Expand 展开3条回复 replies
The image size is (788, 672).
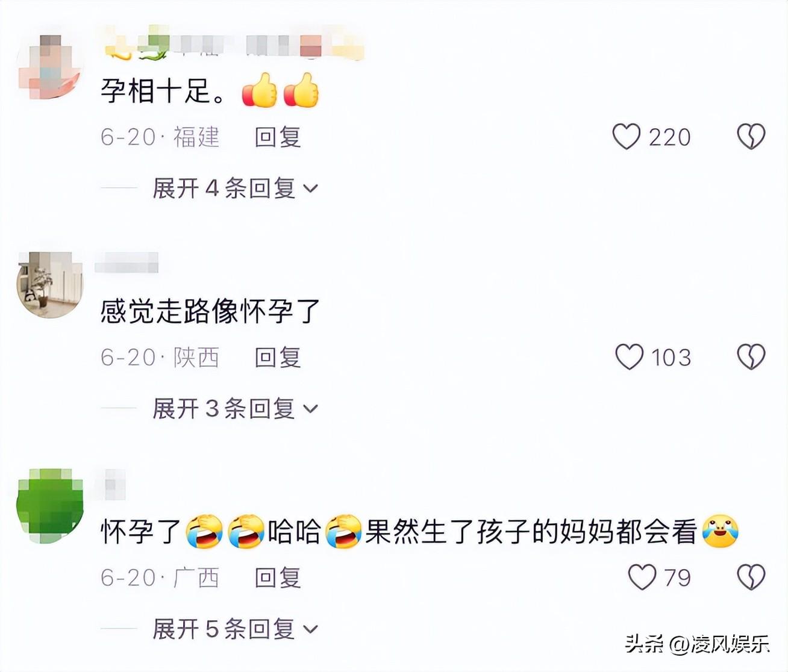235,409
